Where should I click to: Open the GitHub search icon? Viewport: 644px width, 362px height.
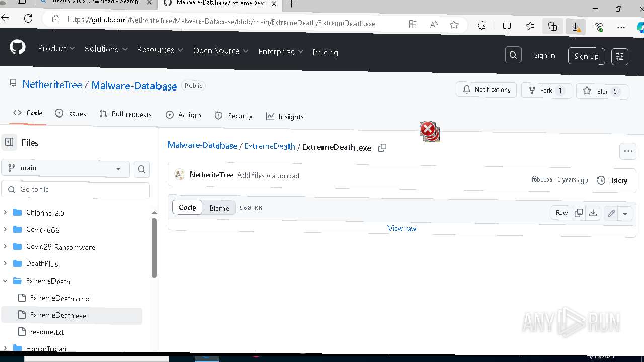pos(513,55)
